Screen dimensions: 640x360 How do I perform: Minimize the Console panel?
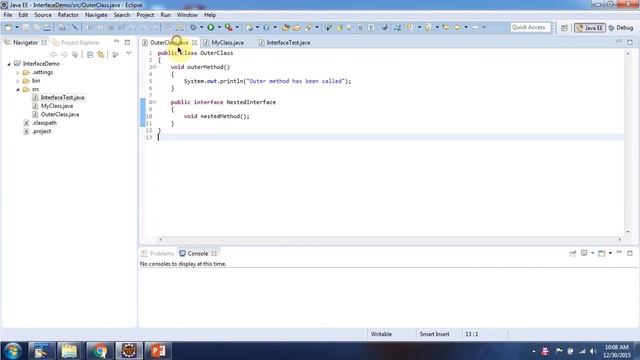619,253
